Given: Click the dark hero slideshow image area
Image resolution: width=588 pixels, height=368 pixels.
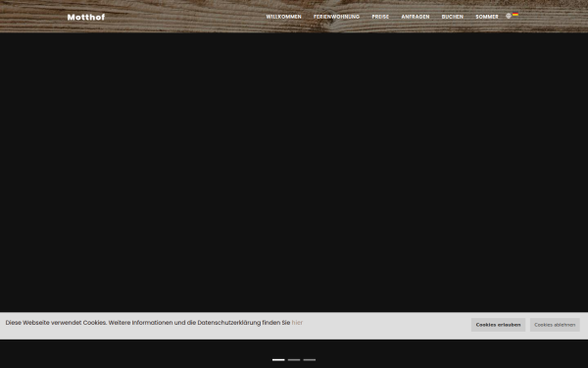Looking at the screenshot, I should pos(294,173).
